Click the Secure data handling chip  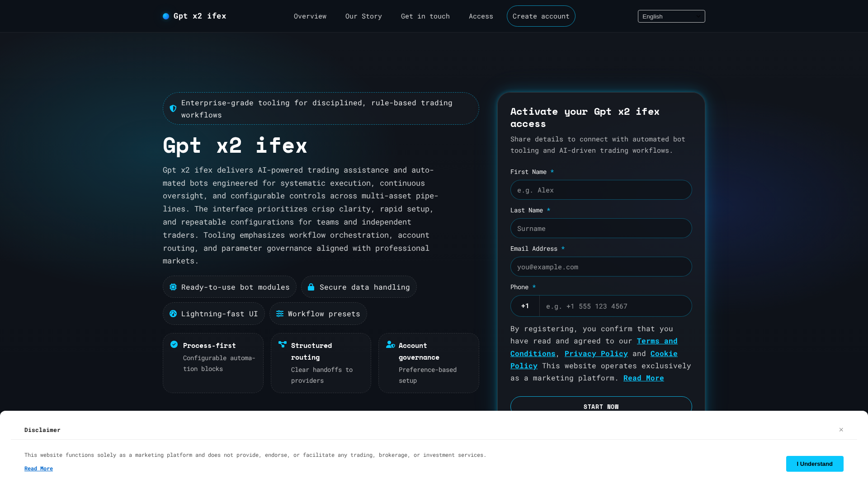click(359, 287)
